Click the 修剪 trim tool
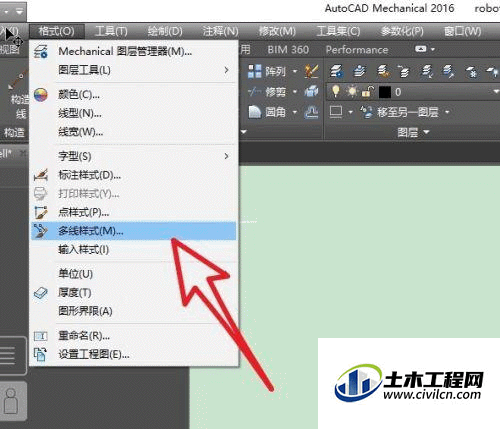 pos(267,92)
